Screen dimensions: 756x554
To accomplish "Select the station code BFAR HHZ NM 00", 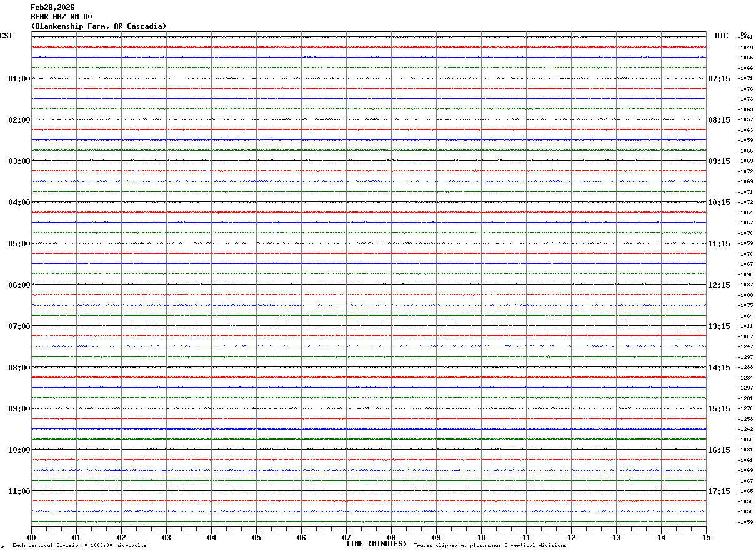I will (61, 17).
